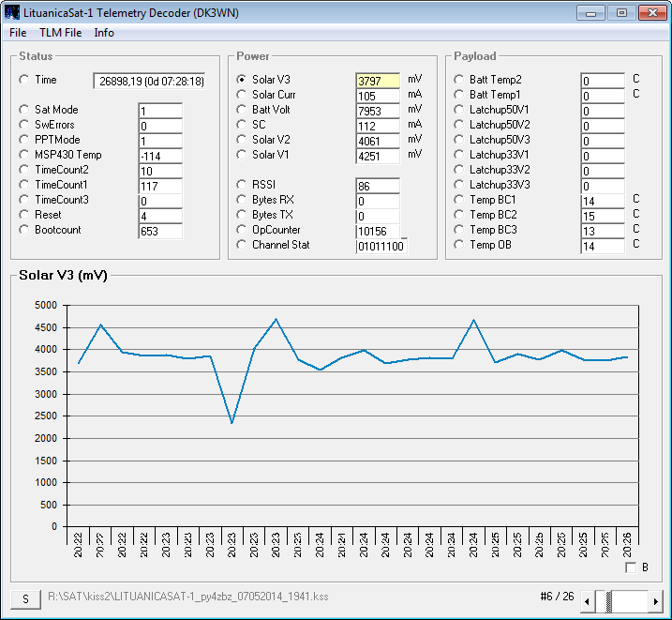Select the Batt Volt radio button
The height and width of the screenshot is (620, 672).
(x=241, y=110)
